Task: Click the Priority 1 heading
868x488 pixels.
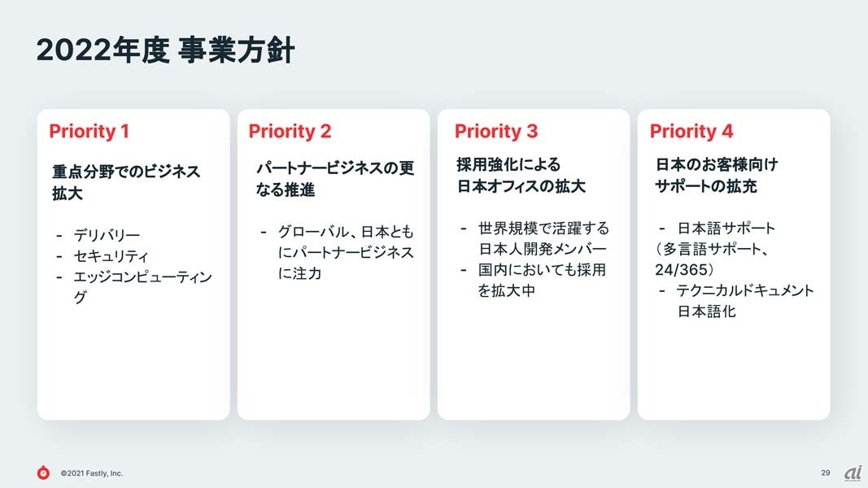Action: click(89, 131)
